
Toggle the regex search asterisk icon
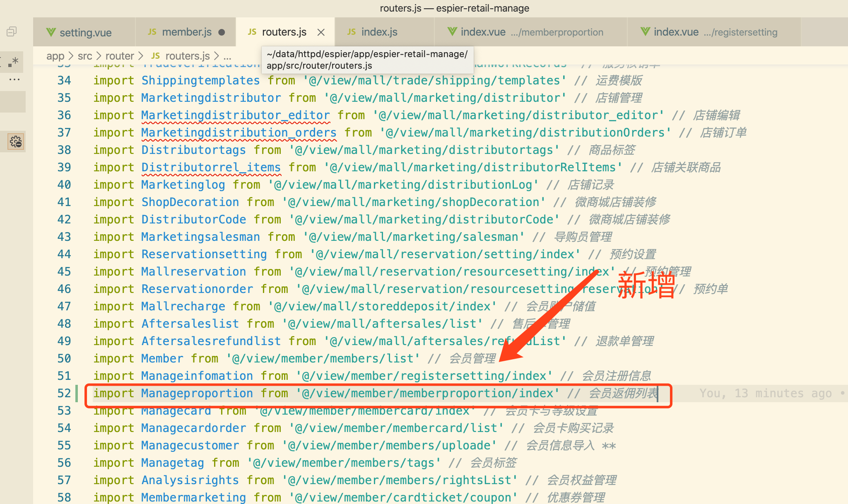pos(14,62)
